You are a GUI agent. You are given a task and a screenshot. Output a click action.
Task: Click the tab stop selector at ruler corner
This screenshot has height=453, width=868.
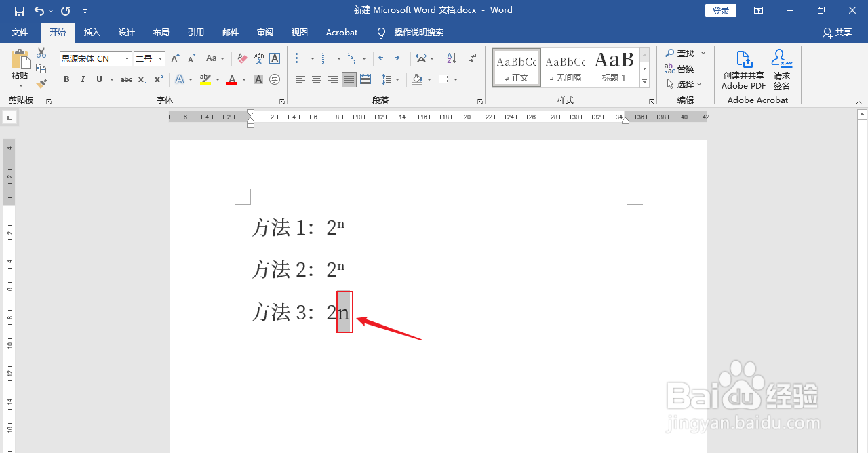(x=9, y=118)
